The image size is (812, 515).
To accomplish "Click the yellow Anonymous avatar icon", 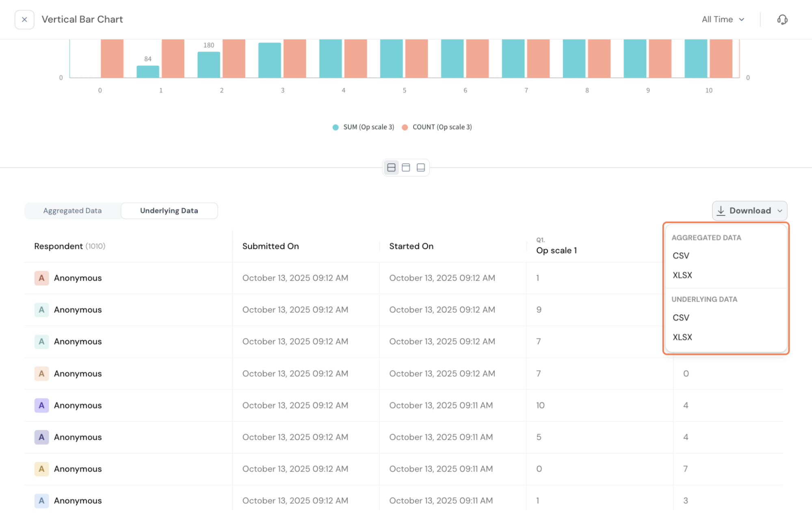I will coord(41,469).
